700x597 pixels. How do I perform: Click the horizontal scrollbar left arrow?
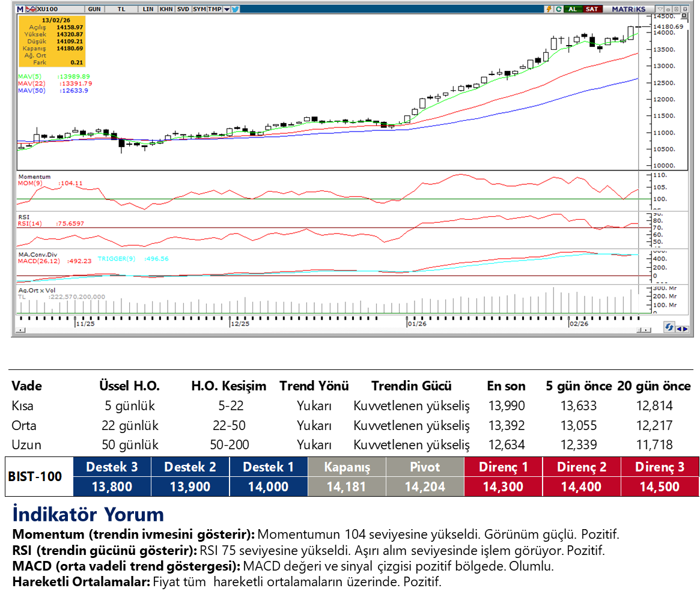coord(20,330)
